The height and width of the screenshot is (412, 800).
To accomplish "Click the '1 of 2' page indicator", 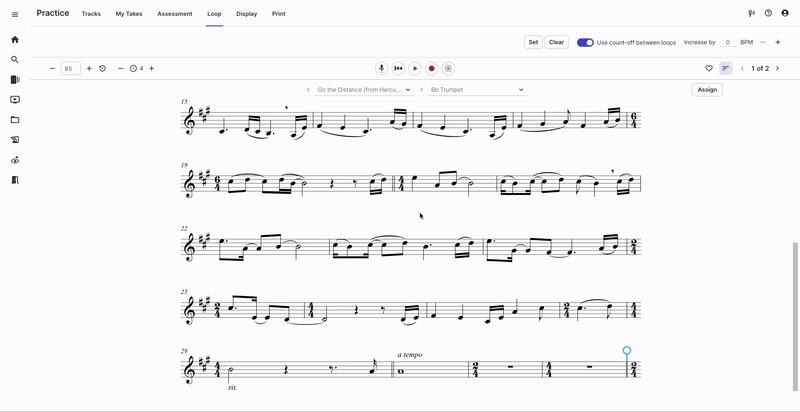I will pyautogui.click(x=760, y=68).
